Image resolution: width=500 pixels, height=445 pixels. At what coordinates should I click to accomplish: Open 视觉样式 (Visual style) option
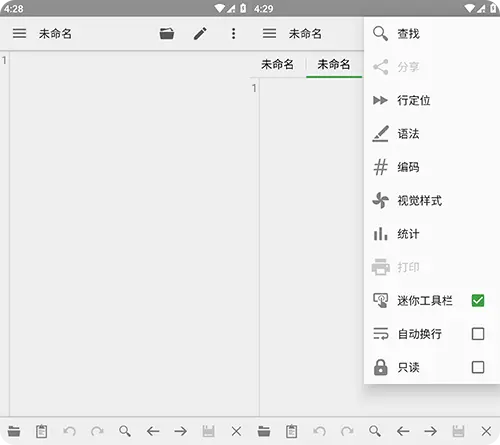[432, 200]
